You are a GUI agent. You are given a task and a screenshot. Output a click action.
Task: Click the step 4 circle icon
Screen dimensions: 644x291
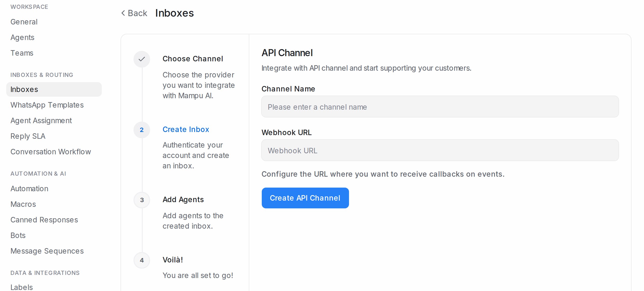pos(142,260)
